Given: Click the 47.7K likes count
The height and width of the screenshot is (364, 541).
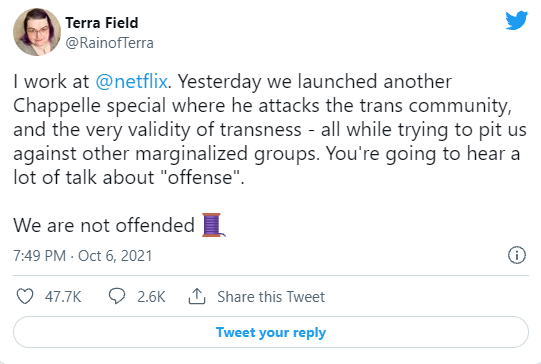Looking at the screenshot, I should coord(63,297).
